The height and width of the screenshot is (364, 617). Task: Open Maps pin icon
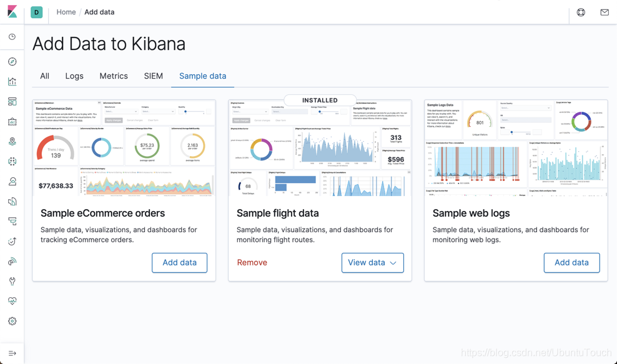tap(12, 141)
